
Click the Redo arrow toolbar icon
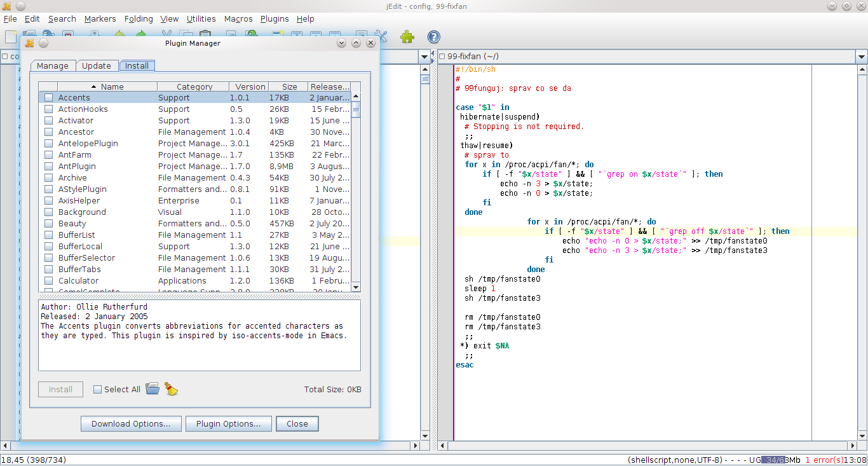click(x=141, y=34)
